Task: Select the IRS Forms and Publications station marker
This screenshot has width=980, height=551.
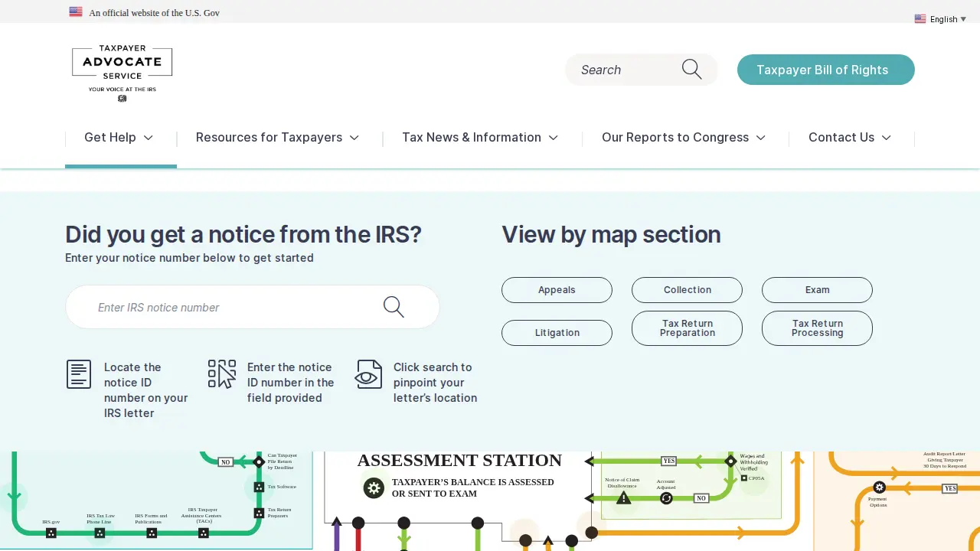Action: coord(152,533)
